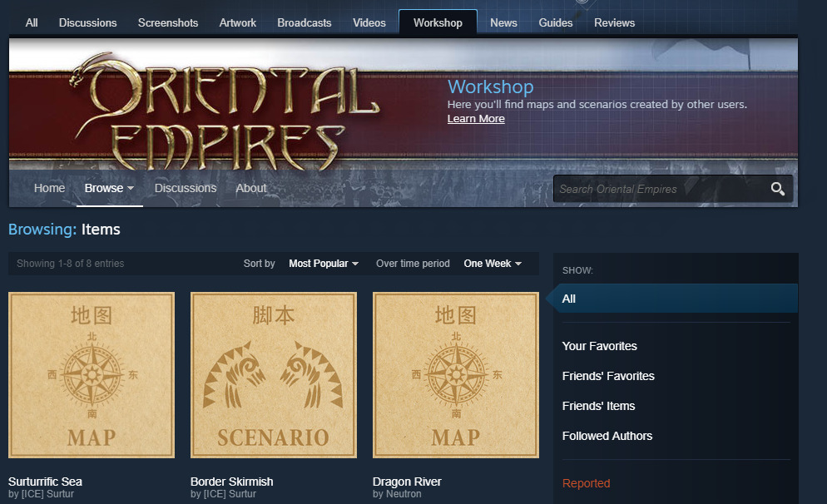Select the Workshop tab

click(x=438, y=22)
